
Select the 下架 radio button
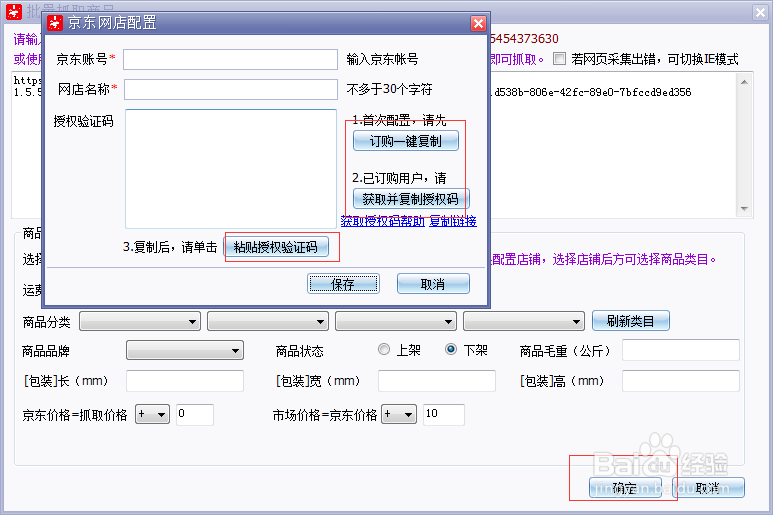pos(451,349)
